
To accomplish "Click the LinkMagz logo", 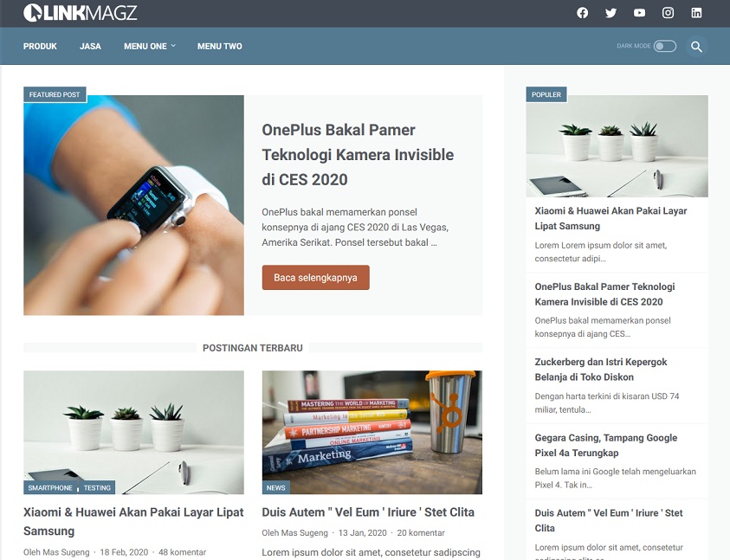I will point(80,13).
